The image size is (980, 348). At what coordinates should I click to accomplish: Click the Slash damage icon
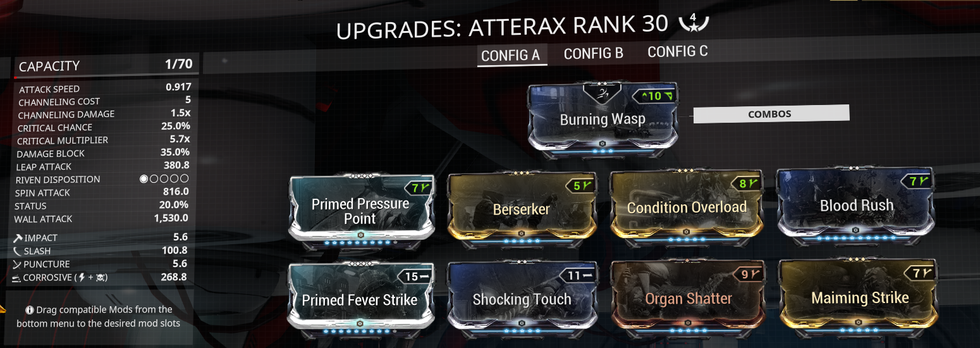[18, 251]
